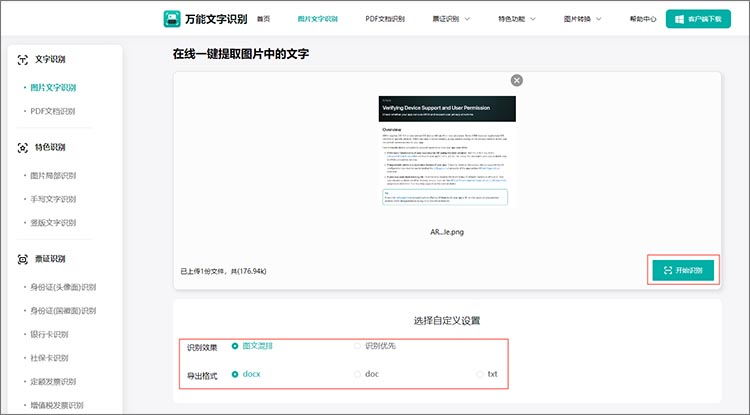Viewport: 750px width, 415px height.
Task: Select PDF文档识别 in the left sidebar
Action: coord(53,111)
